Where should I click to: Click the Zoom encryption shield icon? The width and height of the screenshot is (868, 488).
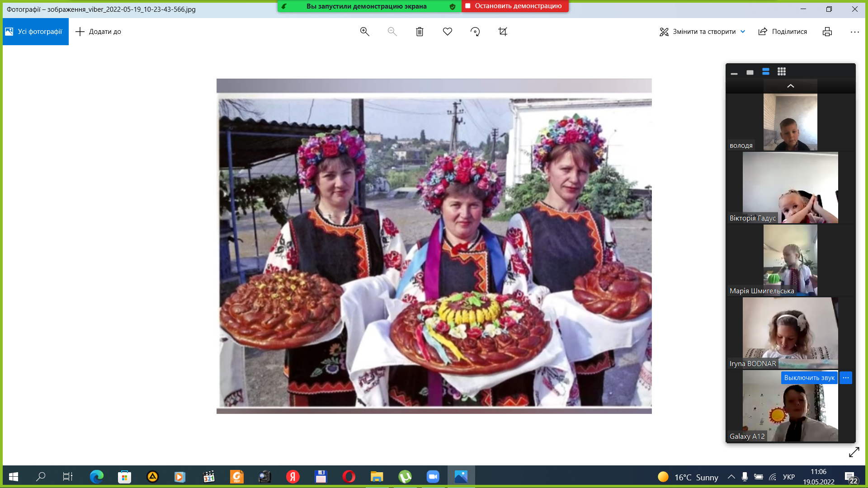(x=453, y=6)
